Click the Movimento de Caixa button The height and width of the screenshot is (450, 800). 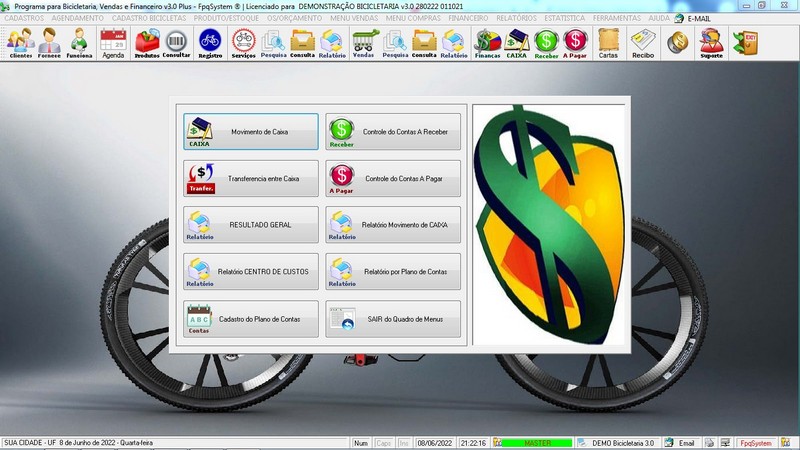click(x=251, y=131)
